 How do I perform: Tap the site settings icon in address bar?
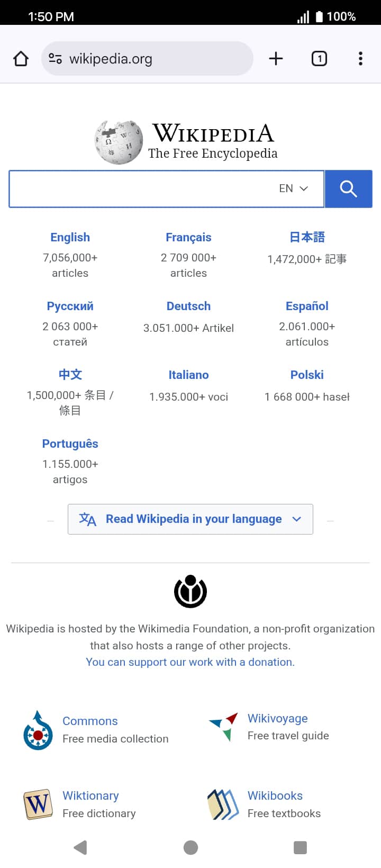[x=56, y=58]
